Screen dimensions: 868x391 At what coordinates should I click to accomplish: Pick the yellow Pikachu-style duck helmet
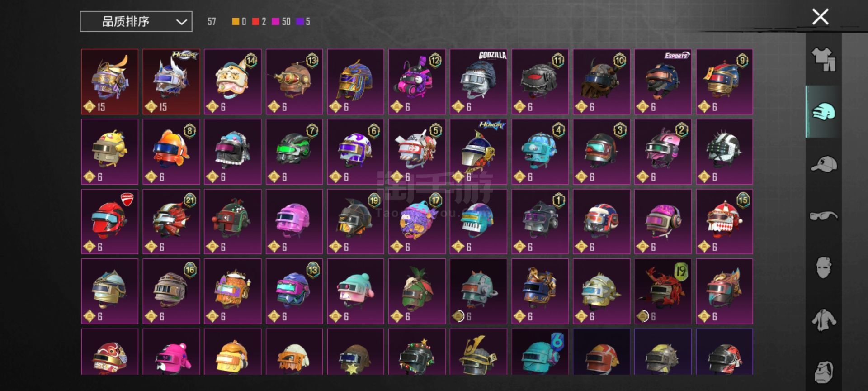click(x=109, y=152)
